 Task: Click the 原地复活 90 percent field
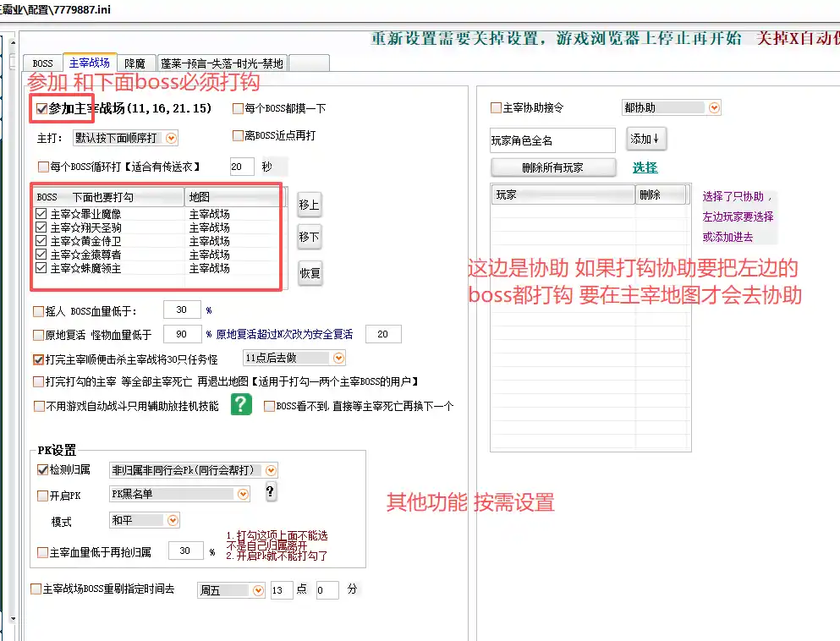click(x=182, y=334)
